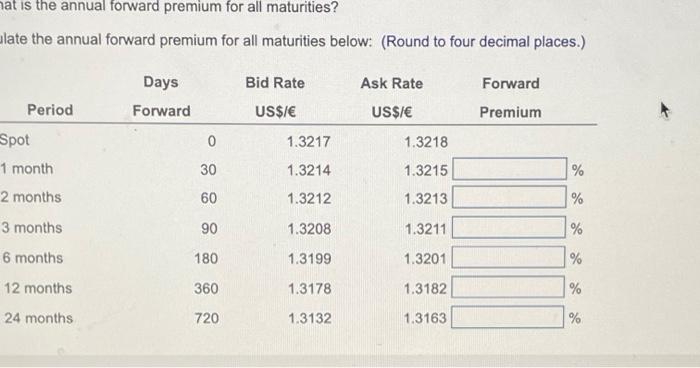The width and height of the screenshot is (700, 368).
Task: Click the 12 months forward premium input
Action: [508, 287]
